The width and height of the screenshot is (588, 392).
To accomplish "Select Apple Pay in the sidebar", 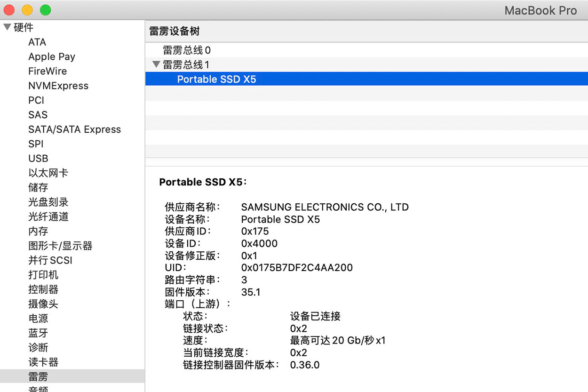I will pyautogui.click(x=52, y=56).
